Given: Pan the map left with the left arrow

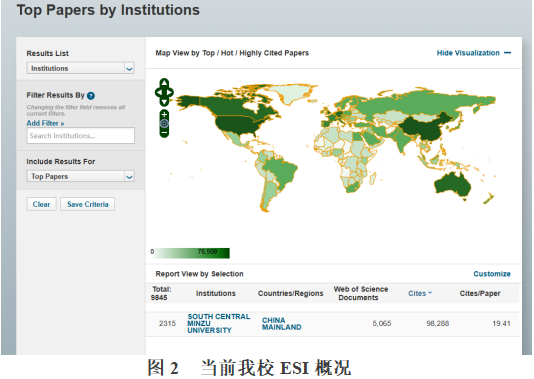Looking at the screenshot, I should (159, 92).
